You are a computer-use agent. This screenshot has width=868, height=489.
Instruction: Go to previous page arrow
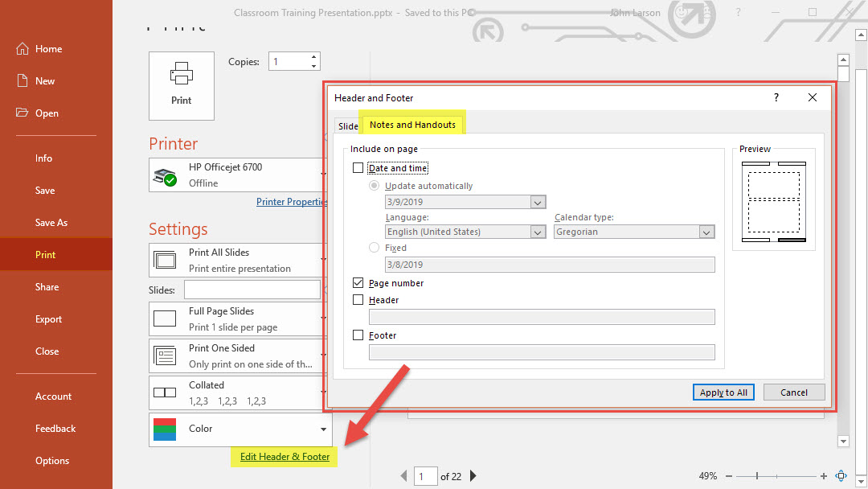(x=404, y=476)
